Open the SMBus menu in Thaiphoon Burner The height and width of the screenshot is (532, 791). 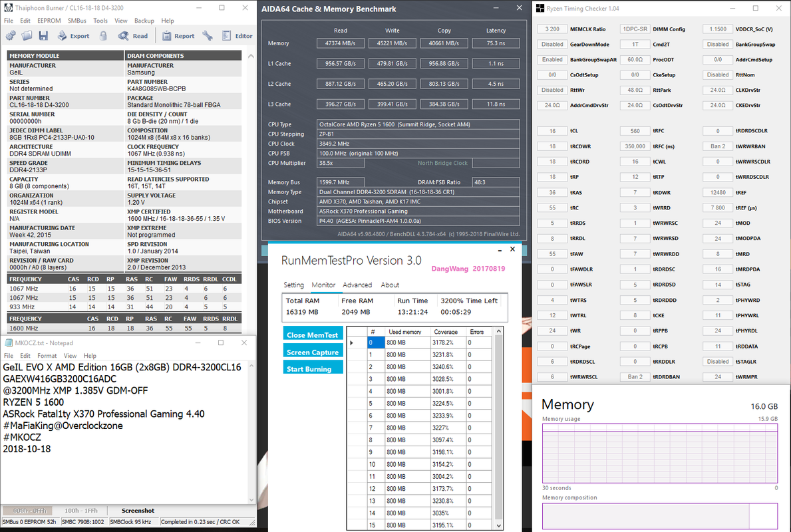point(77,21)
